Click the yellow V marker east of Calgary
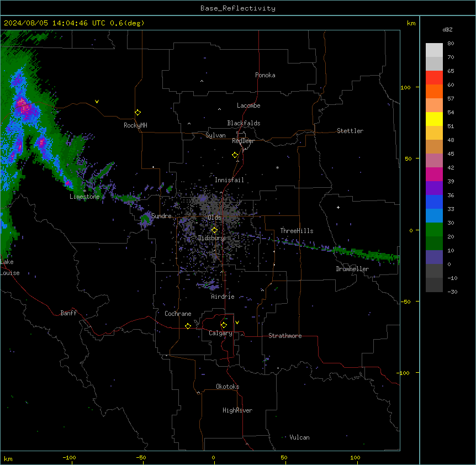This screenshot has width=476, height=465. 237,323
